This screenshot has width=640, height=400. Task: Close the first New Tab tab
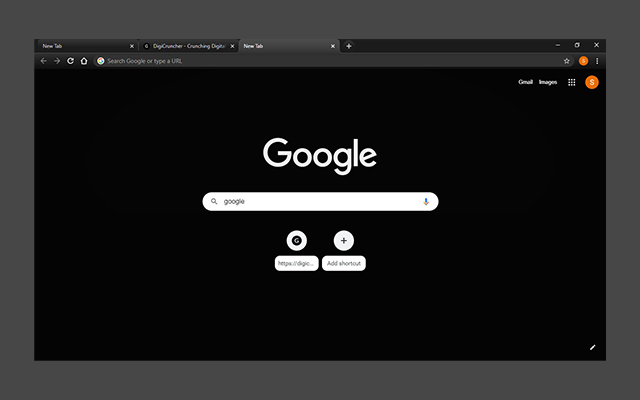click(132, 46)
